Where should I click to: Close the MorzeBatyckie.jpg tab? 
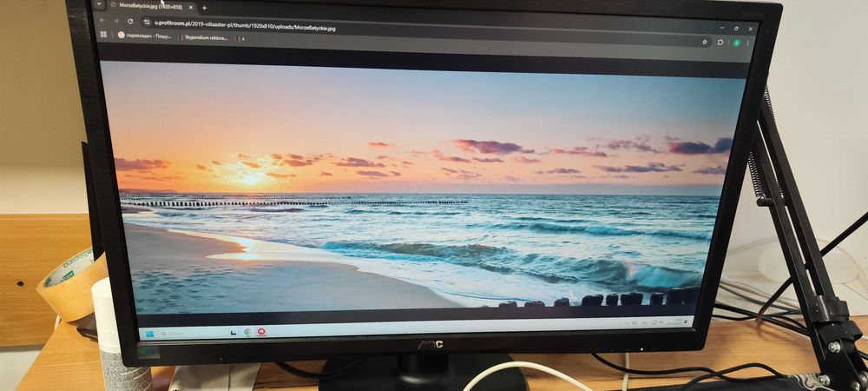coord(191,7)
